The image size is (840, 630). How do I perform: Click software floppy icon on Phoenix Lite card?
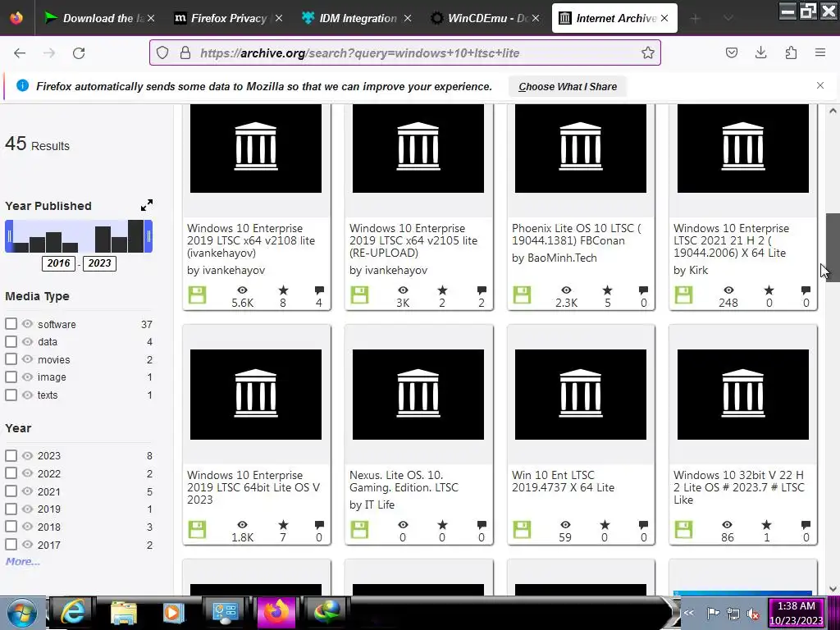522,294
